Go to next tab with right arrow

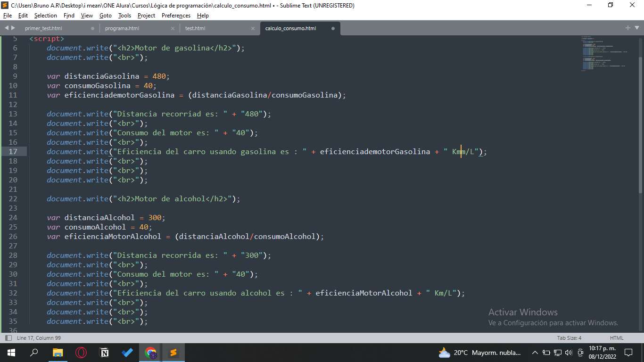click(x=13, y=28)
